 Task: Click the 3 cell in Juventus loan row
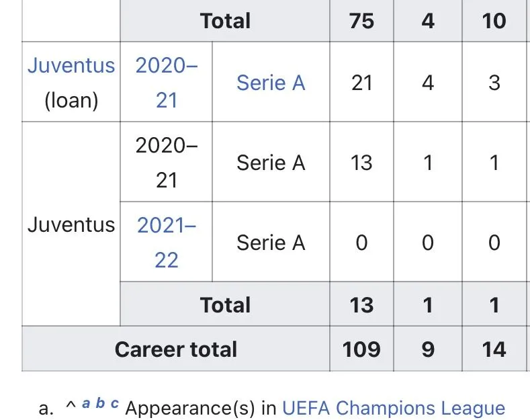click(x=494, y=83)
